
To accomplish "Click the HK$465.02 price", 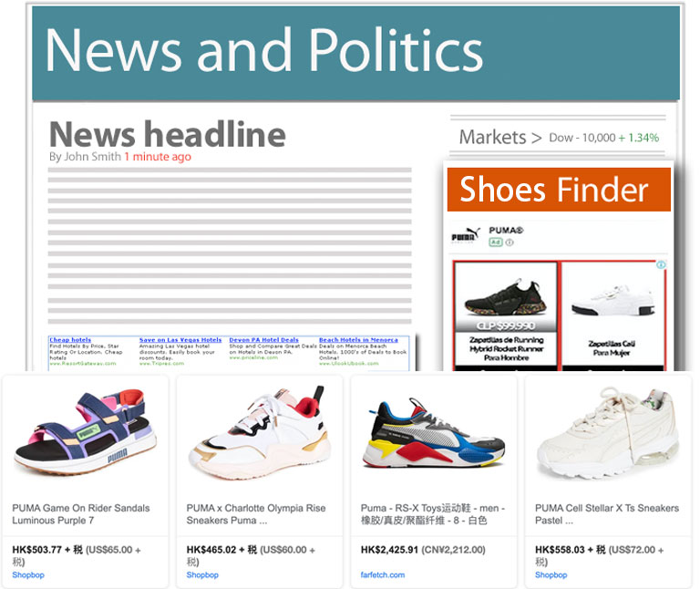I will coord(211,550).
